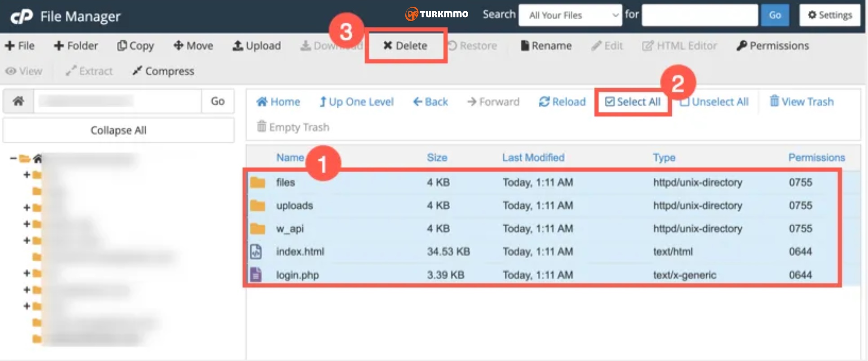This screenshot has width=868, height=361.
Task: Click the text/x-generic type cell
Action: pos(684,275)
